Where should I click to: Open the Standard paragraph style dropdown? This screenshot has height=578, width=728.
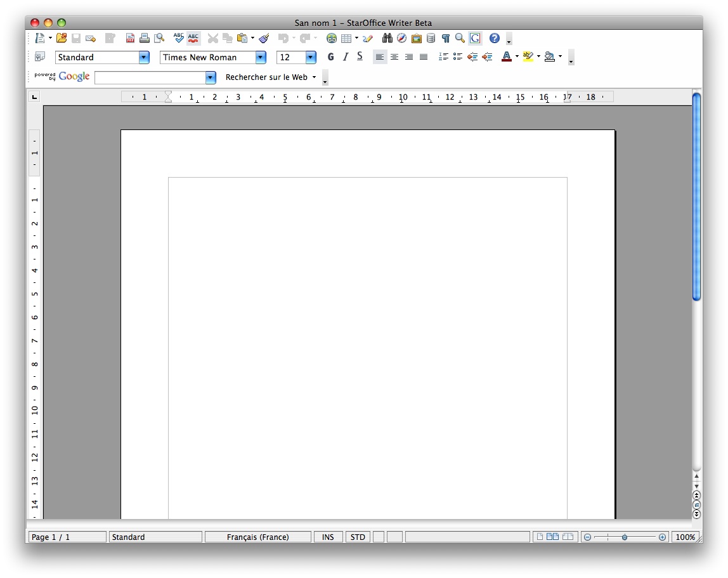[144, 57]
